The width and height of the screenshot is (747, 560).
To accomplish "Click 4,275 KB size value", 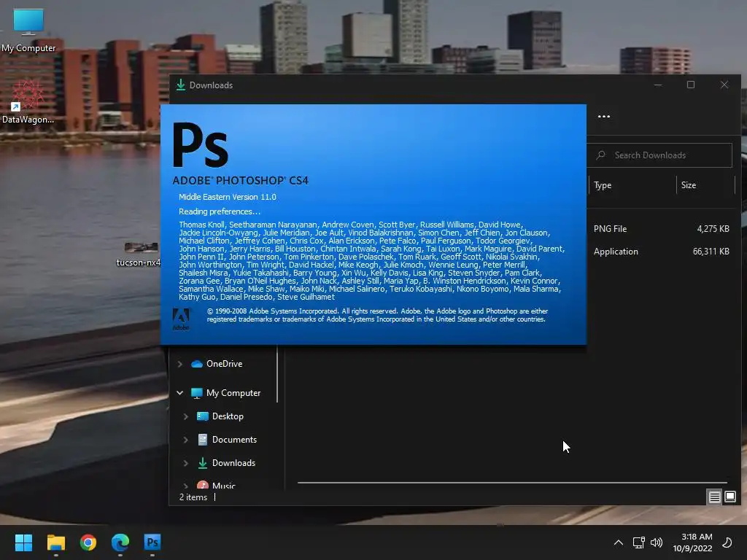I will [x=713, y=228].
